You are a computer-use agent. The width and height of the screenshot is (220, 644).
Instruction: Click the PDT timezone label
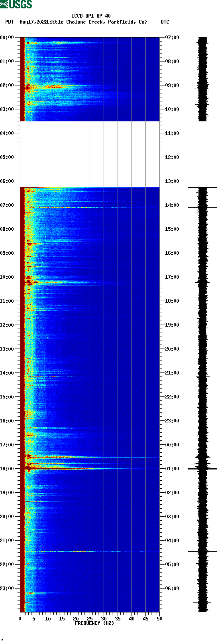click(x=9, y=22)
